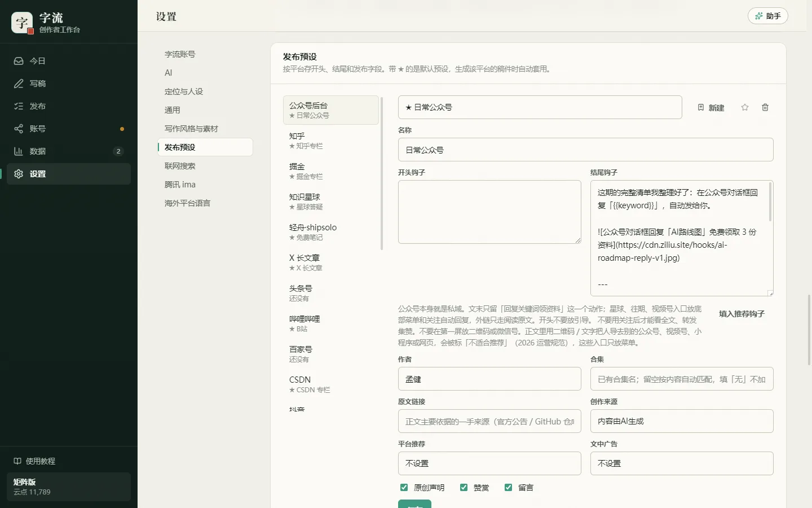Screen dimensions: 812x508
Task: Choose 哔哩哔哩 platform presets
Action: tap(331, 323)
